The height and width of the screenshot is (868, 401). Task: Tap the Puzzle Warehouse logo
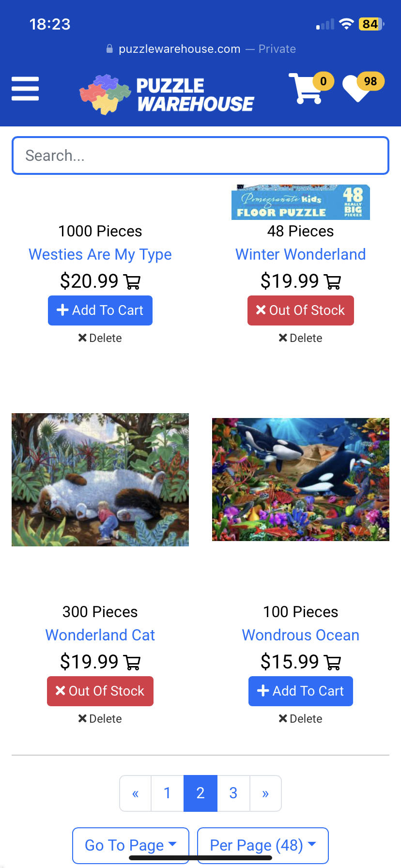click(167, 94)
